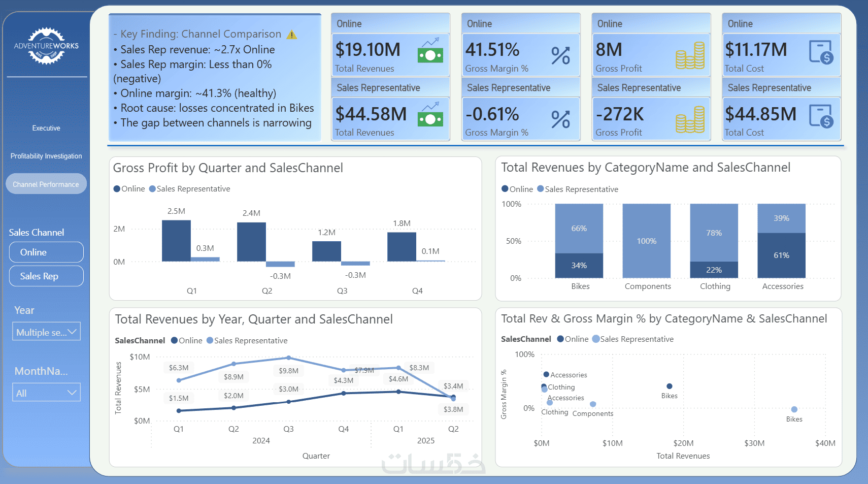Toggle Online legend in Gross Profit chart
Image resolution: width=868 pixels, height=484 pixels.
coord(129,189)
